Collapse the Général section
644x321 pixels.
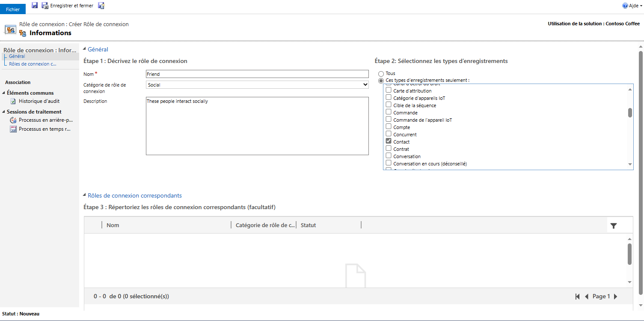[84, 49]
